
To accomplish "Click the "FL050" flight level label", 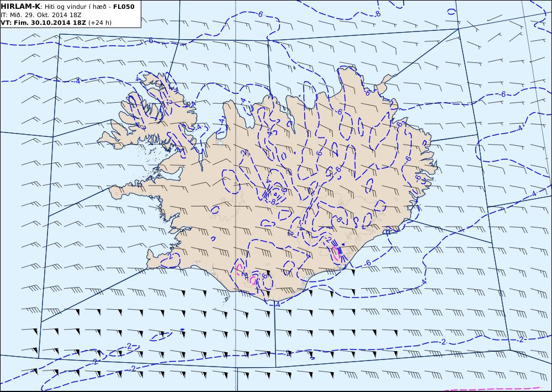I will pyautogui.click(x=124, y=7).
